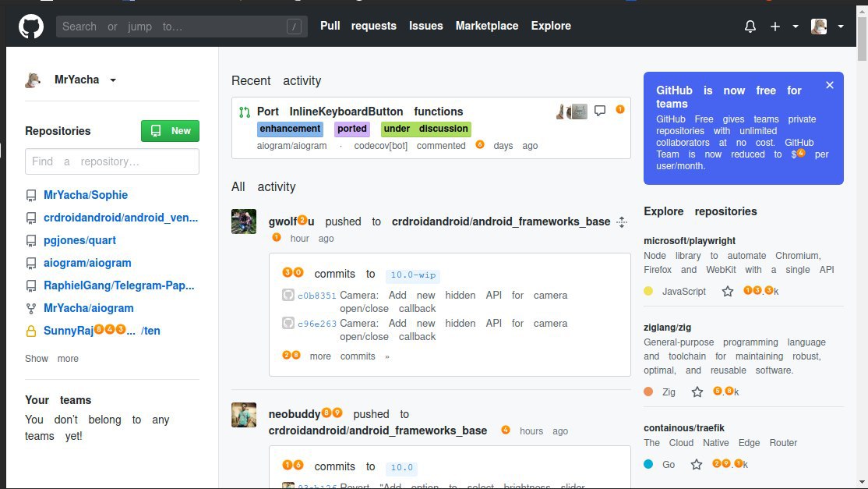Click the JavaScript language color dot
Screen dimensions: 868x489
648,292
